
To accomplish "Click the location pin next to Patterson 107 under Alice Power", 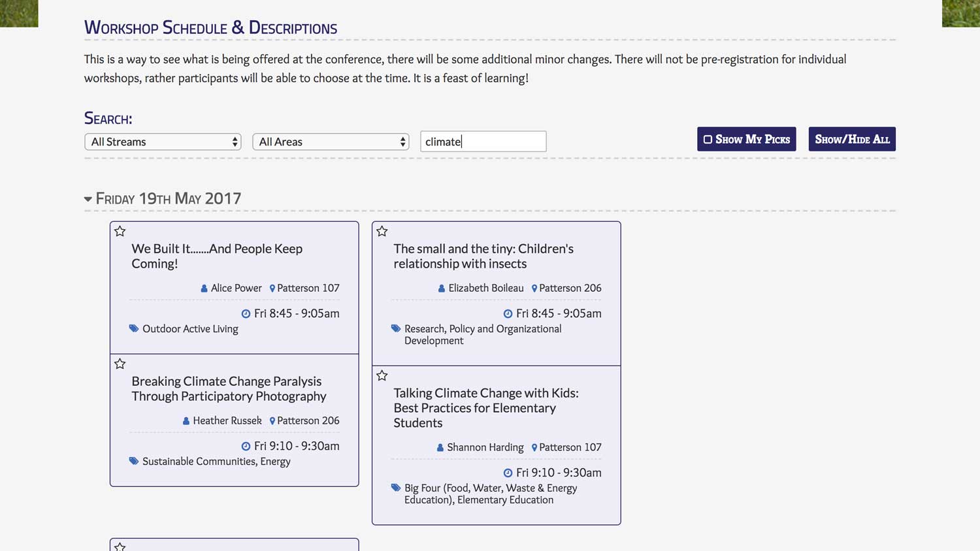I will click(272, 288).
